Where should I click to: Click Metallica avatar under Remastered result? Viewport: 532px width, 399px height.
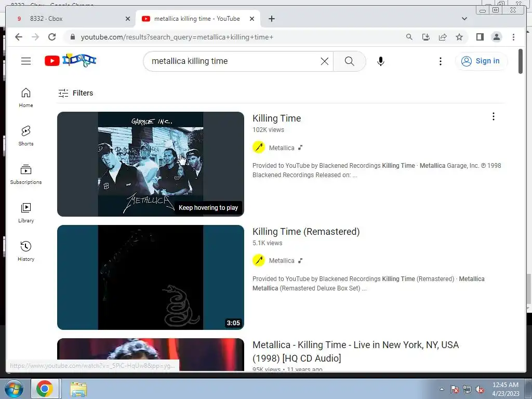pyautogui.click(x=259, y=261)
